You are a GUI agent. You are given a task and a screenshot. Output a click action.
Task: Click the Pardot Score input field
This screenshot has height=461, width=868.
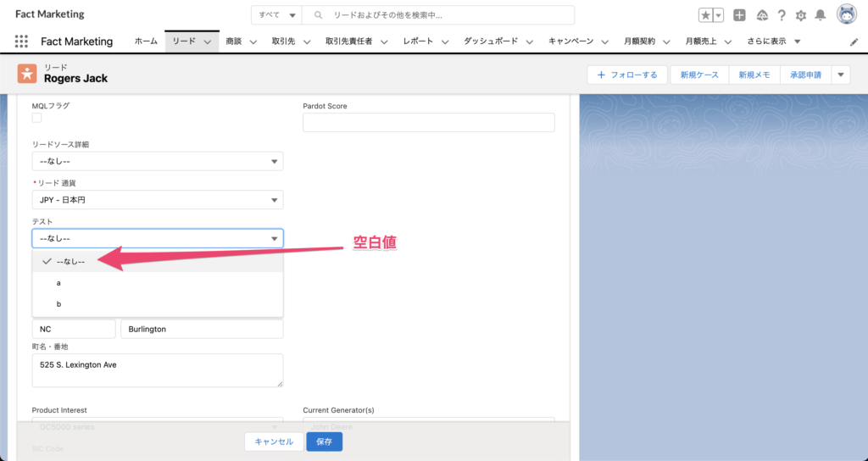[428, 122]
